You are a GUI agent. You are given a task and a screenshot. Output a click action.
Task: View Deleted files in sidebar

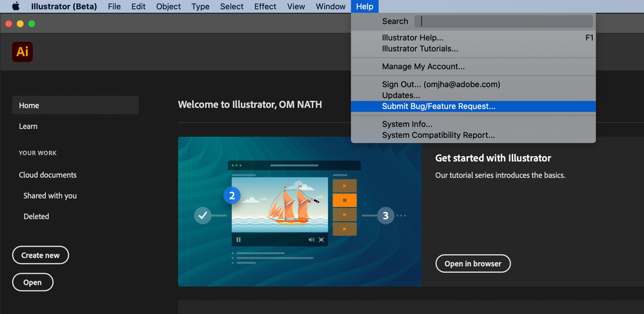coord(36,216)
